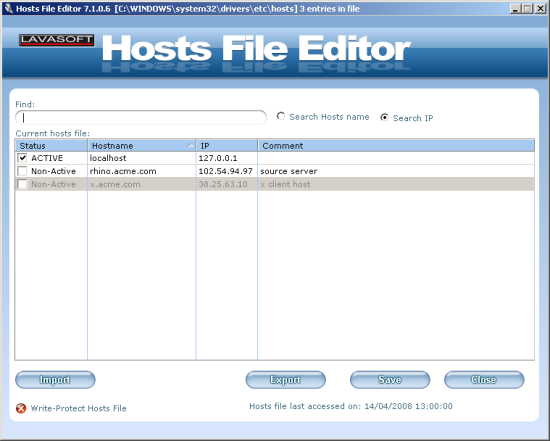Select the Search Hosts name radio button
The height and width of the screenshot is (441, 550).
[x=280, y=116]
